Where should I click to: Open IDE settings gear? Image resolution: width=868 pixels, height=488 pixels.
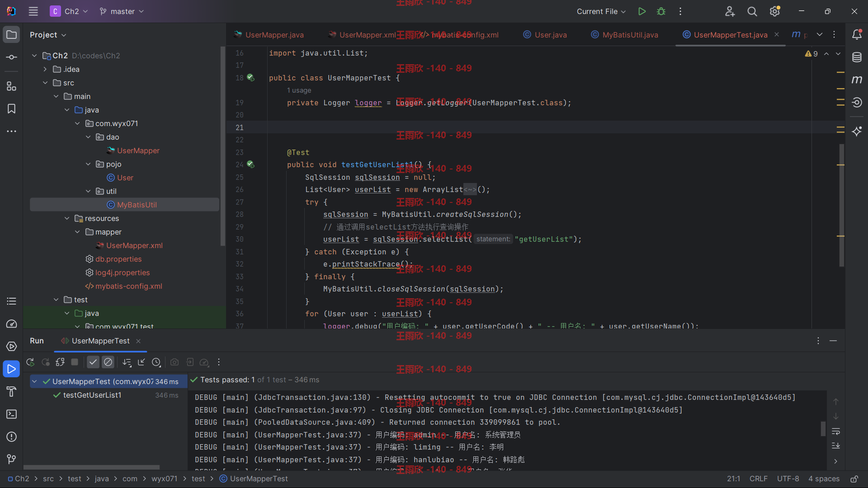click(775, 11)
